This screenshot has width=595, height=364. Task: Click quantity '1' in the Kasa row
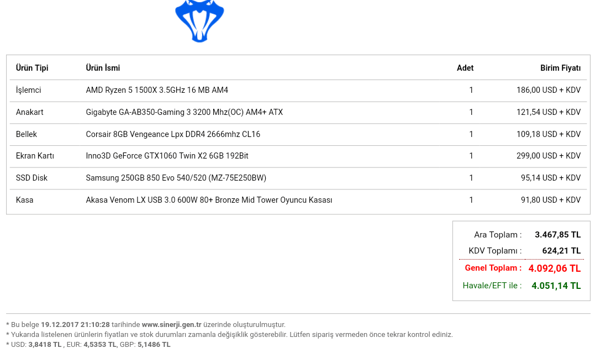[471, 199]
